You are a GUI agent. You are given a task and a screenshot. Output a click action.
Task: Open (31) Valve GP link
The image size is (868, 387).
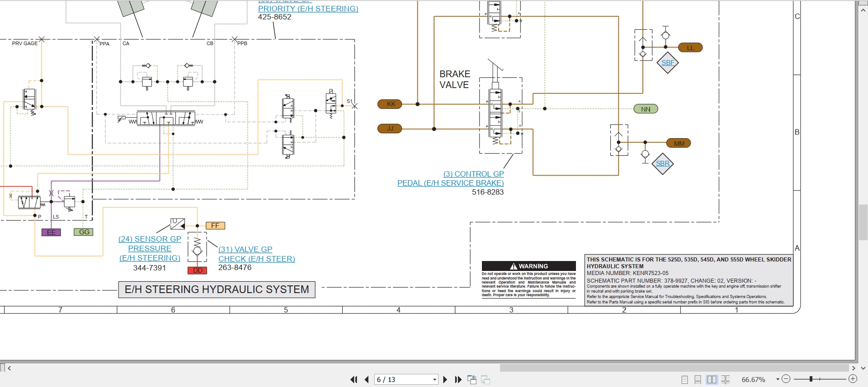tap(245, 249)
